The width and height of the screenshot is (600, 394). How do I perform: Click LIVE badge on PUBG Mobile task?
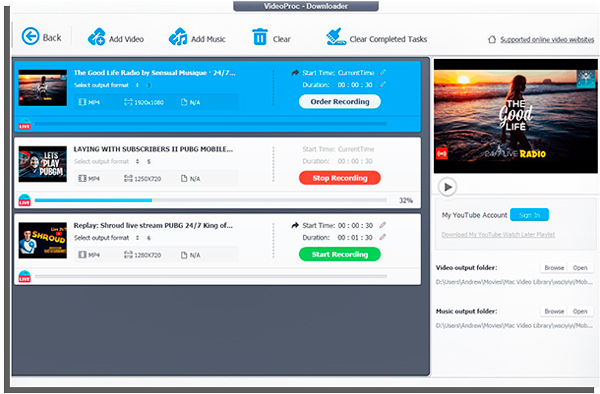pos(24,200)
